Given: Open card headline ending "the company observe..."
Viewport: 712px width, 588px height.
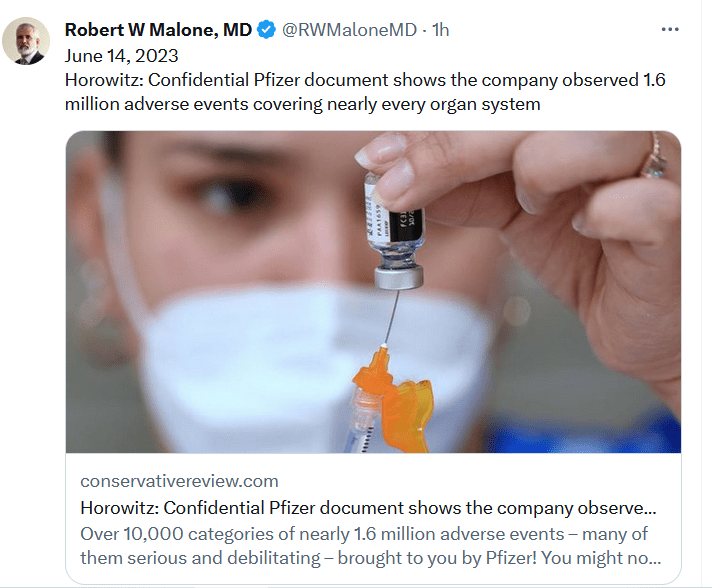Looking at the screenshot, I should click(x=368, y=506).
